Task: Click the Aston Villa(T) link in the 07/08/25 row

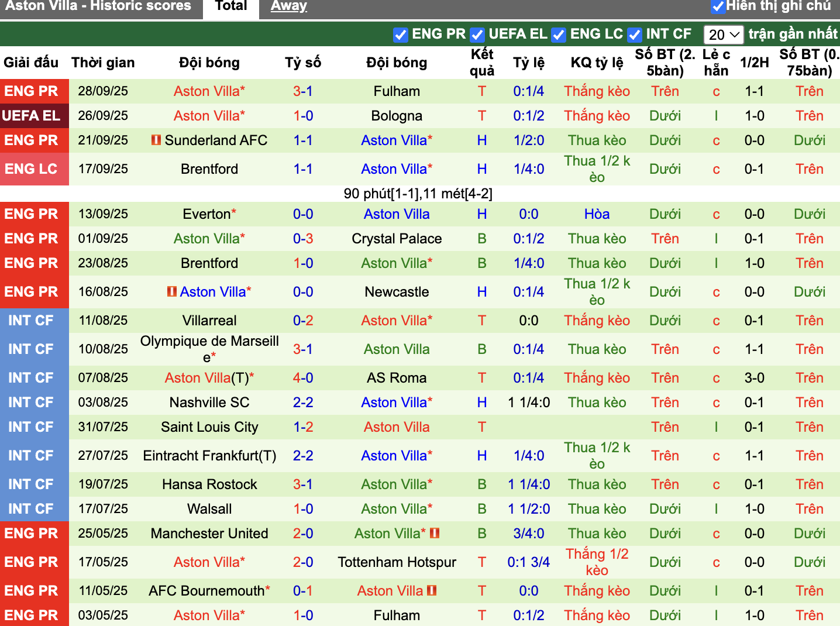Action: point(207,378)
